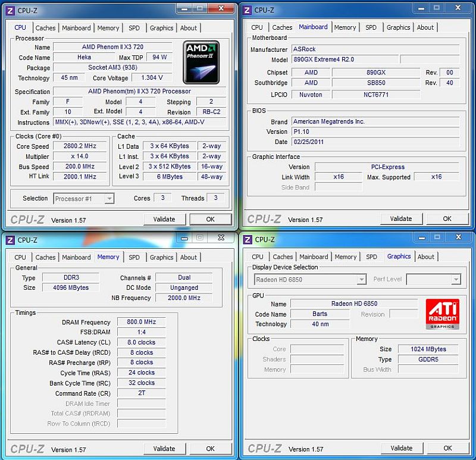Click the Command Rate value 2T
The height and width of the screenshot is (460, 476).
coord(142,393)
